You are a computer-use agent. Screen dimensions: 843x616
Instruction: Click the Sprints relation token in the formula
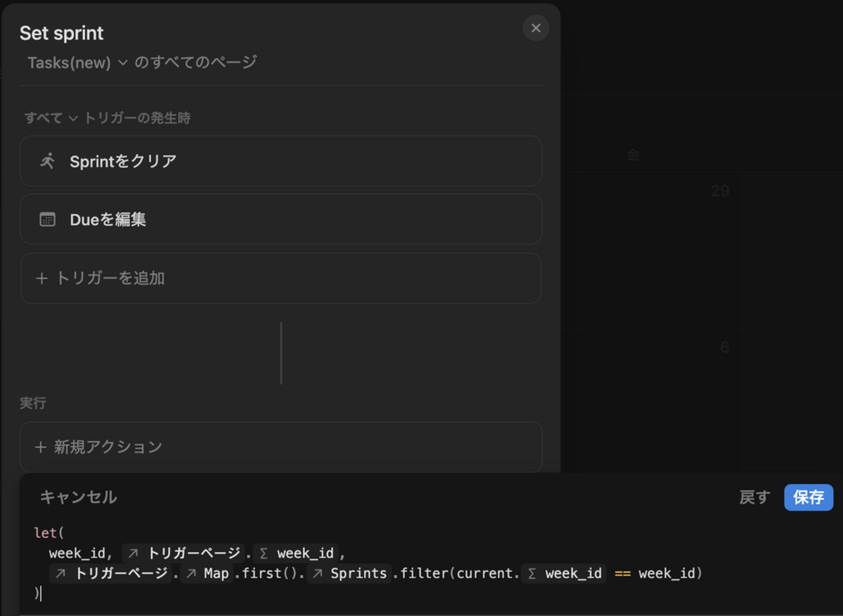pos(350,573)
